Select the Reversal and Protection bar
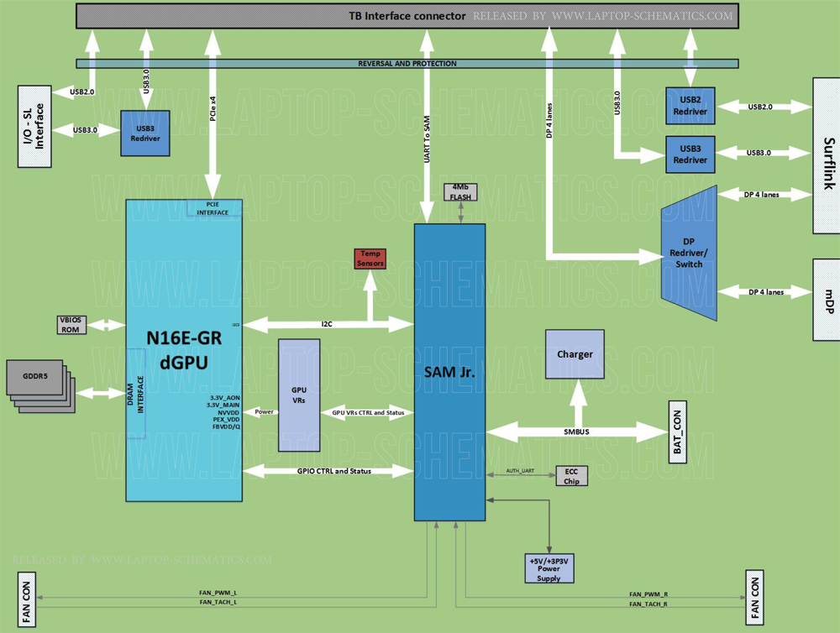Image resolution: width=840 pixels, height=633 pixels. click(x=407, y=64)
